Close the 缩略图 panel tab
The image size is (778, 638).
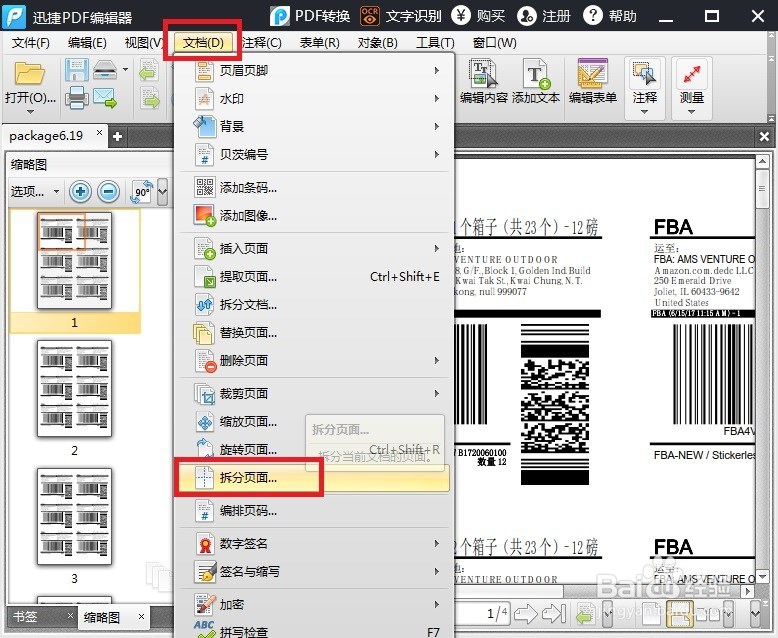click(x=141, y=617)
